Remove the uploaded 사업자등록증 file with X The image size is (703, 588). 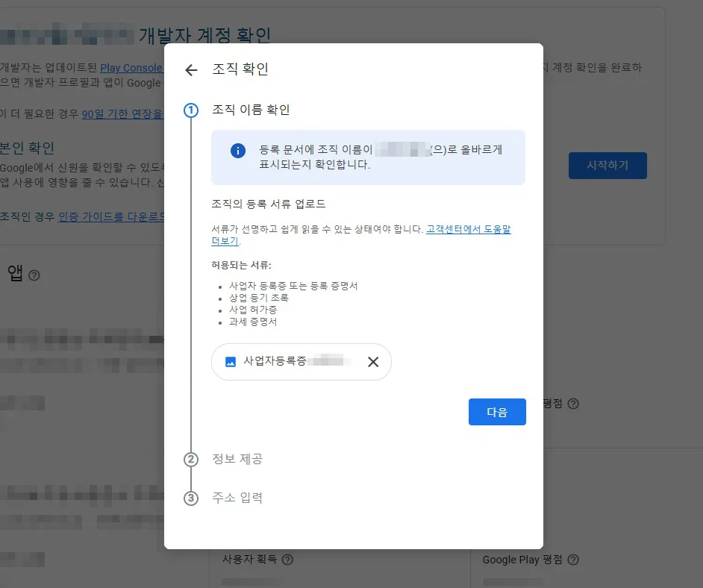(373, 362)
